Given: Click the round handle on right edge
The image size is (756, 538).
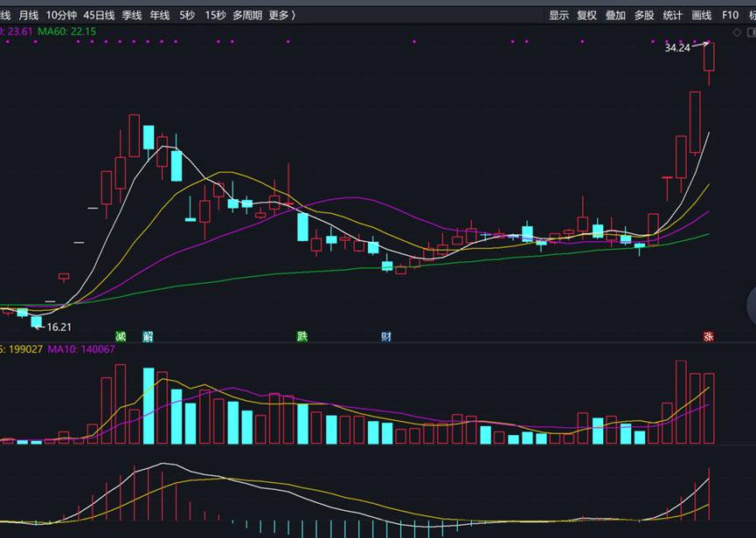Looking at the screenshot, I should click(x=752, y=306).
